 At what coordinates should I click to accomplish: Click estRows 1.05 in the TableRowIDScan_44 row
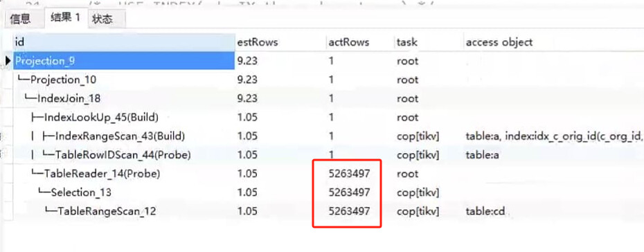(x=247, y=154)
